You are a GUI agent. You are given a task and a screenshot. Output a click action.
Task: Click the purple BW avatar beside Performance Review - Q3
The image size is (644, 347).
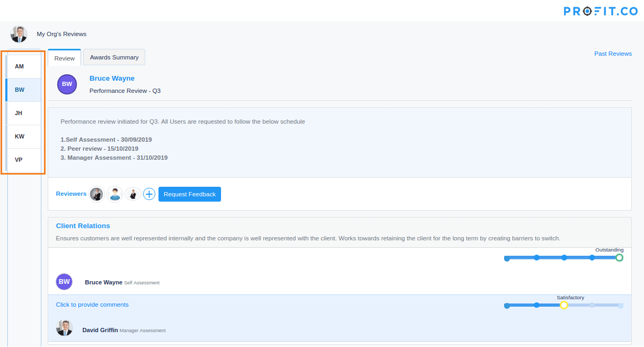67,84
